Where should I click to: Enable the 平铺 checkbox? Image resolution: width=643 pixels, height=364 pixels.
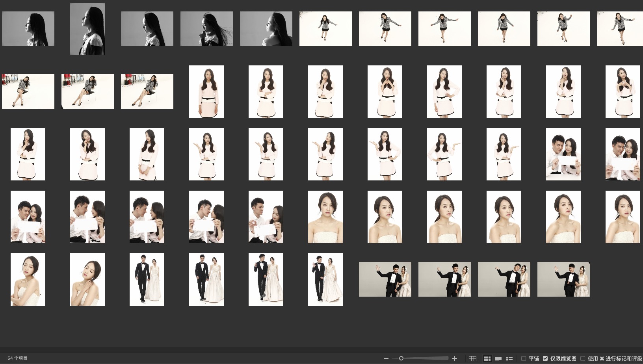(524, 358)
